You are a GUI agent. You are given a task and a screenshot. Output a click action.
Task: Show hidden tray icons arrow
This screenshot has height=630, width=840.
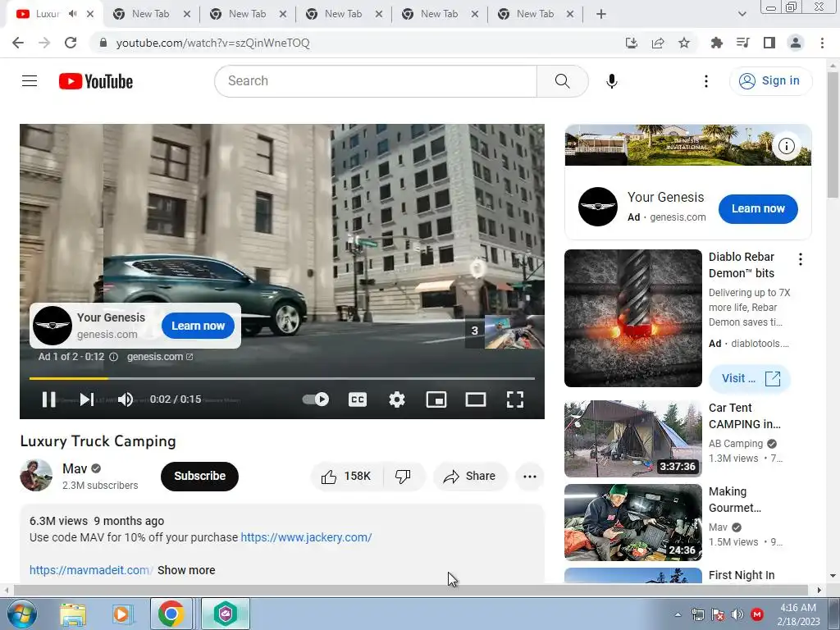pyautogui.click(x=678, y=614)
